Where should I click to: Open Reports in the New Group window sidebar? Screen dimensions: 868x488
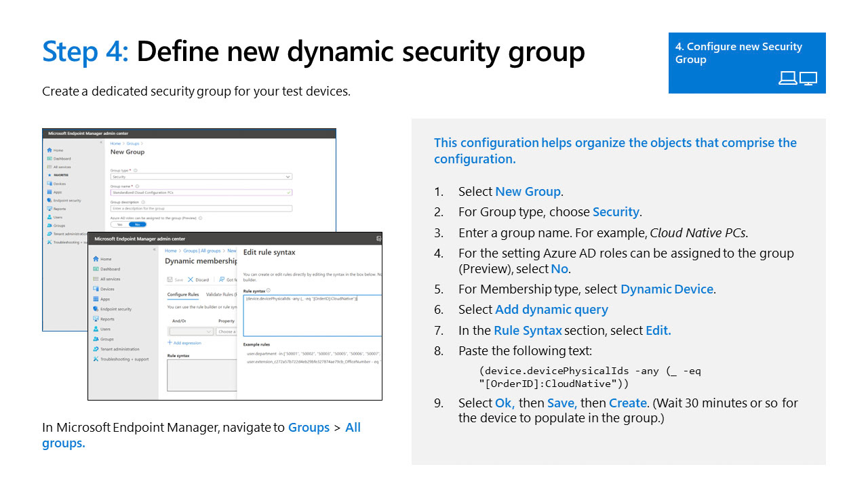(x=56, y=209)
